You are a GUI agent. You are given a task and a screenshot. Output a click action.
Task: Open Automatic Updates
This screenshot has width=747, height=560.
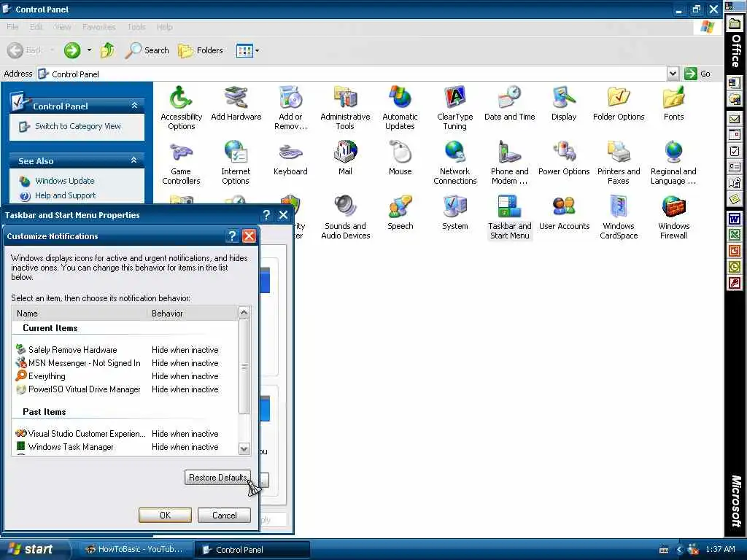400,108
